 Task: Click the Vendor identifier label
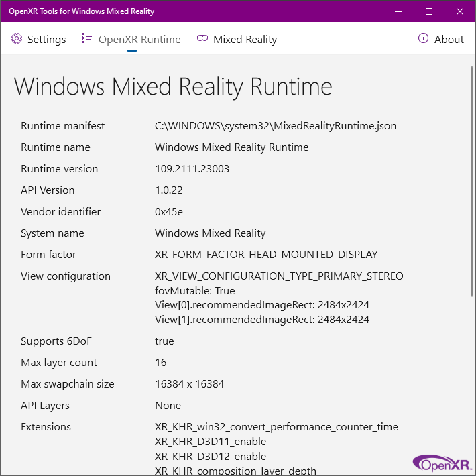[61, 212]
